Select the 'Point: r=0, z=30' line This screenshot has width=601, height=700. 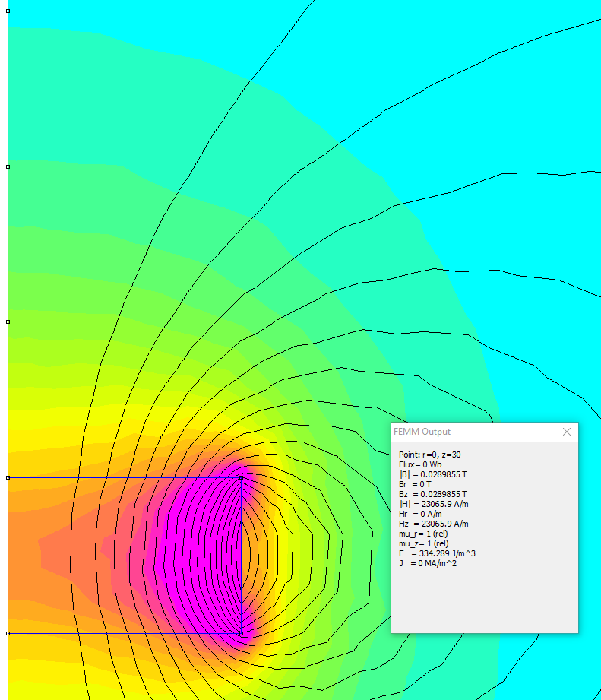[430, 455]
